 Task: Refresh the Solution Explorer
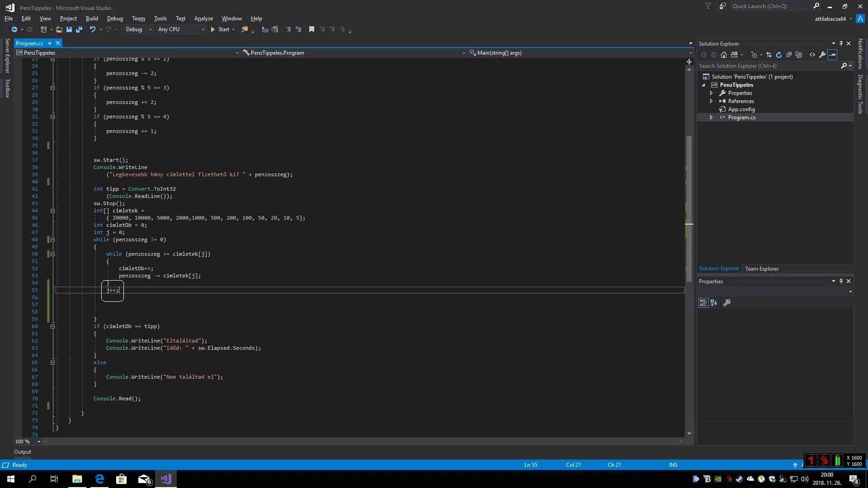tap(778, 55)
